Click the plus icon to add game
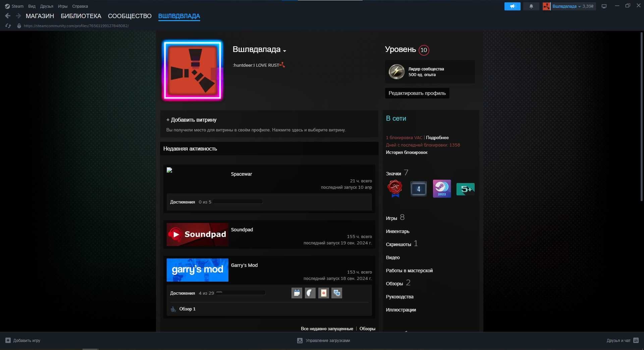This screenshot has width=644, height=350. (x=8, y=340)
